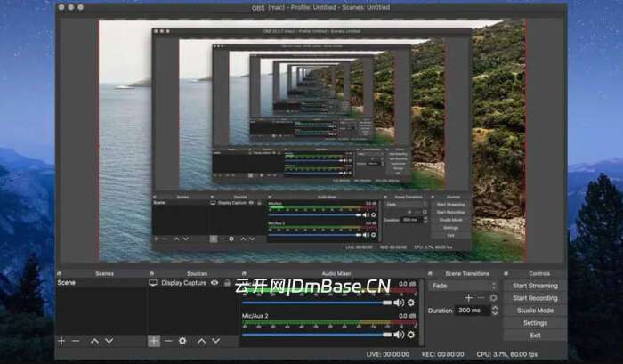Screen dimensions: 623x364
Task: Click the Duration 300 ms field
Action: tap(473, 311)
